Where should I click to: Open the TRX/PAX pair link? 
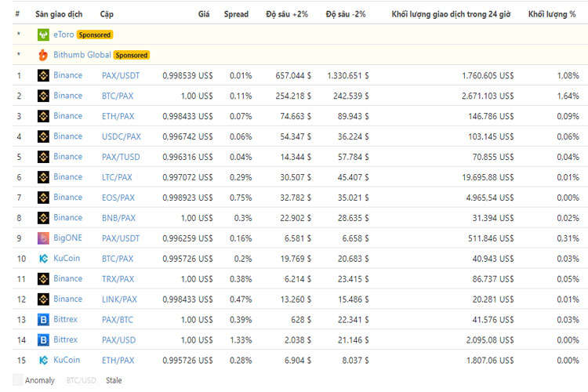[118, 279]
